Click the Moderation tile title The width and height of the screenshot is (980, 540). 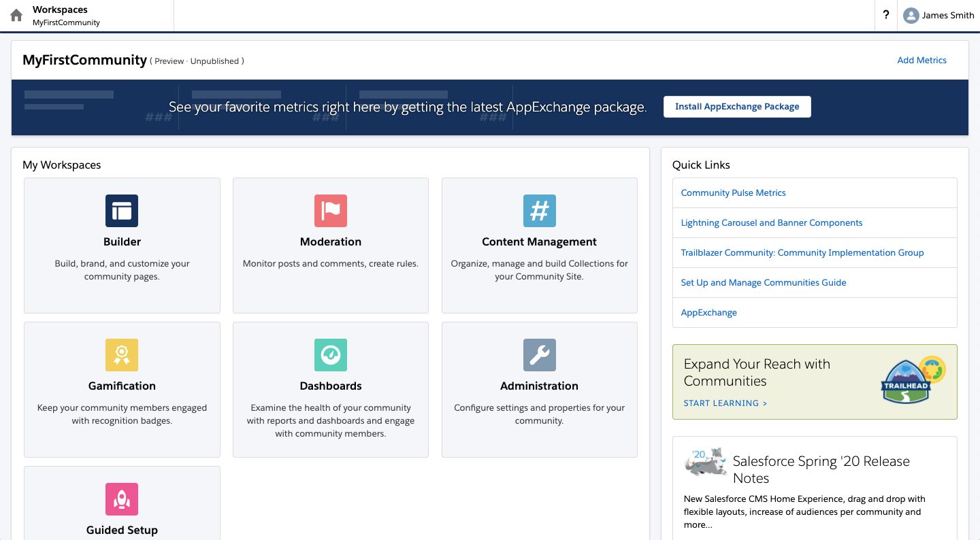(331, 241)
